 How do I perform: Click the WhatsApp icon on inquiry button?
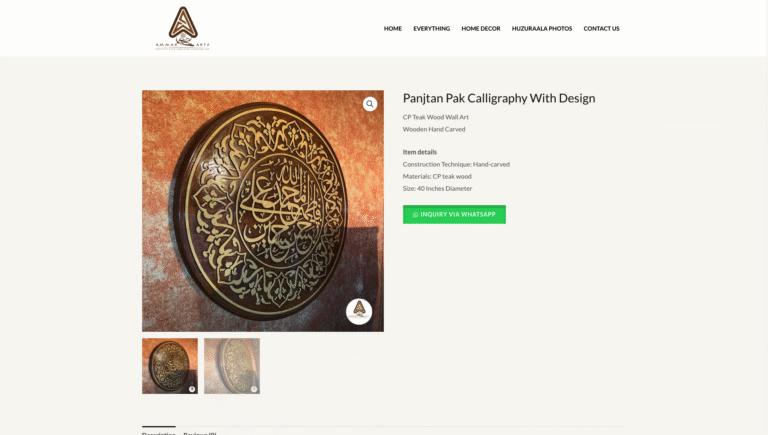(x=415, y=215)
